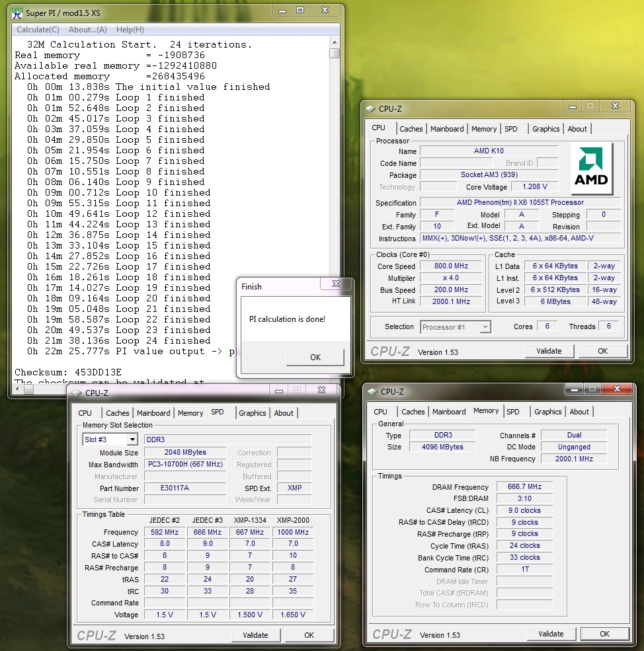Image resolution: width=644 pixels, height=651 pixels.
Task: Open the Calculate(C) menu in Super PI
Action: coord(38,30)
